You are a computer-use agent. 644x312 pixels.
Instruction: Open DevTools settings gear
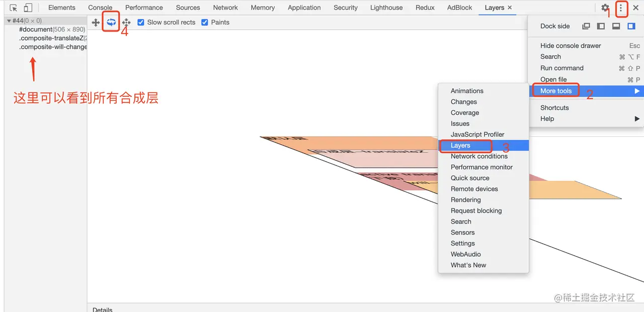[605, 8]
